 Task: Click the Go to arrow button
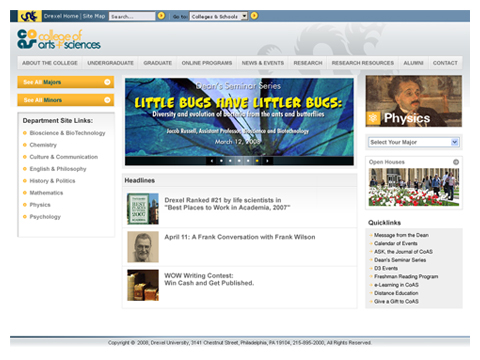[254, 16]
